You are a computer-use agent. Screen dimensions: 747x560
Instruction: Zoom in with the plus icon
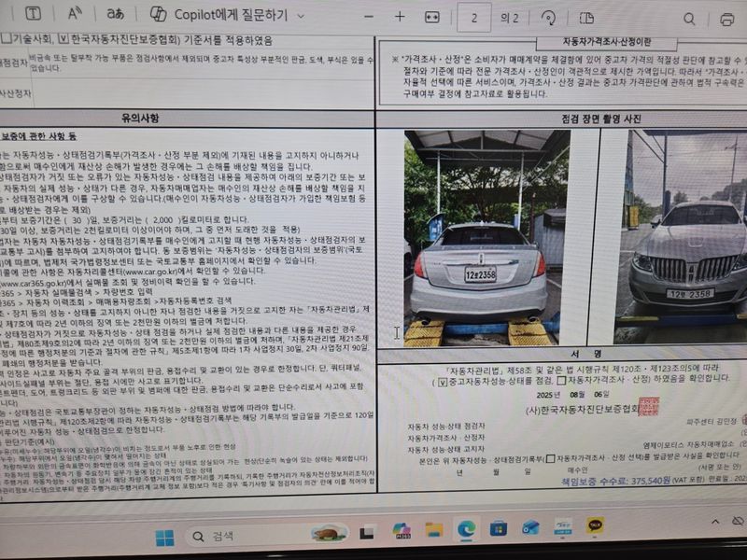click(x=400, y=17)
